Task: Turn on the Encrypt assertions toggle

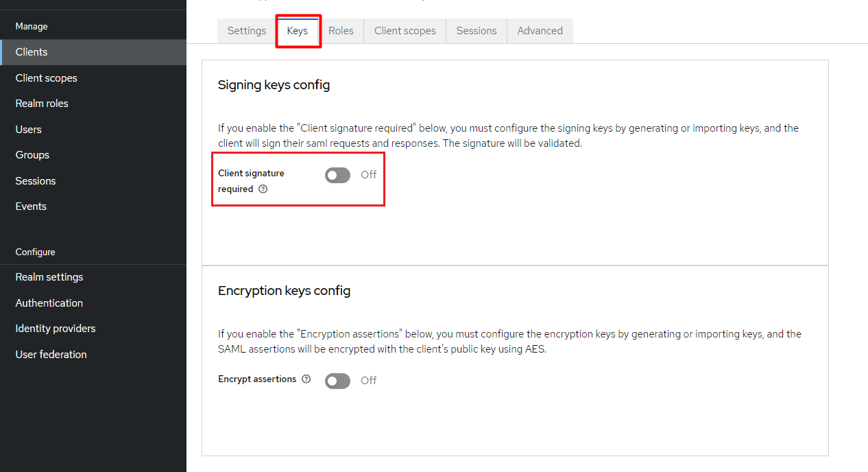Action: (337, 381)
